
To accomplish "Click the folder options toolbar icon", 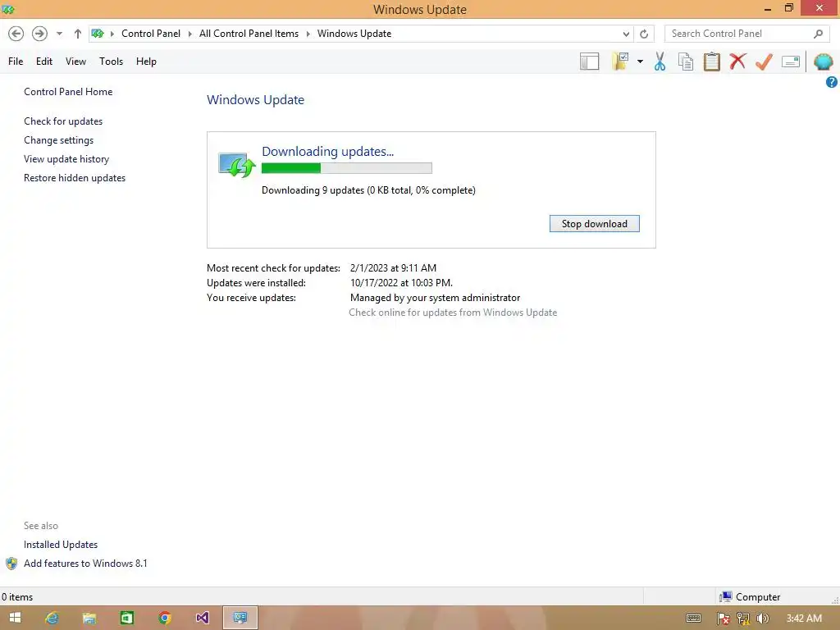I will click(x=620, y=62).
